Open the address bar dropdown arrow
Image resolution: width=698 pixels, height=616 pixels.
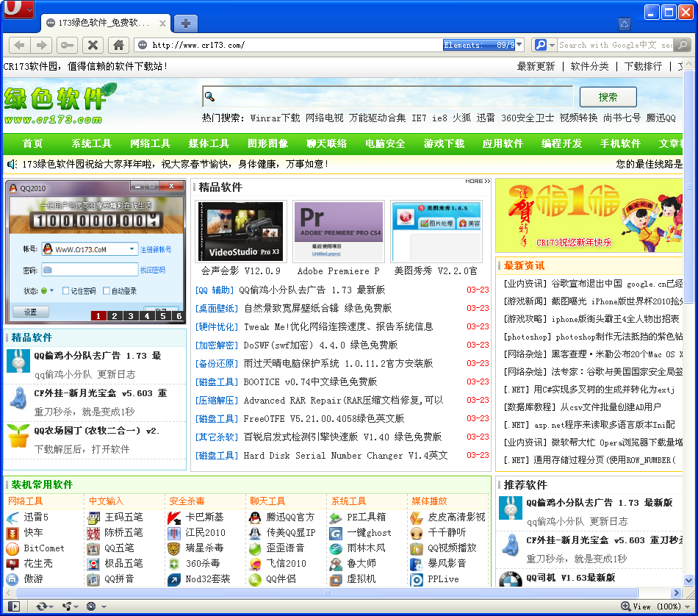point(519,45)
